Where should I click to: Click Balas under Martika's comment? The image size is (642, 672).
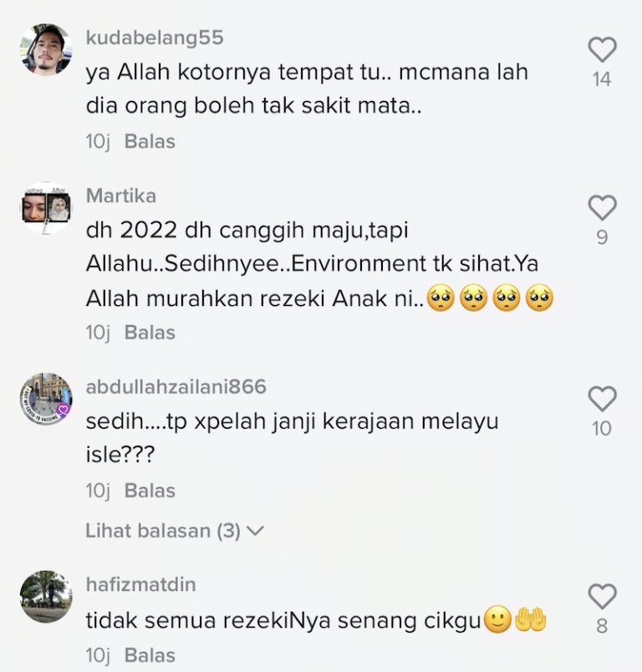pos(150,333)
